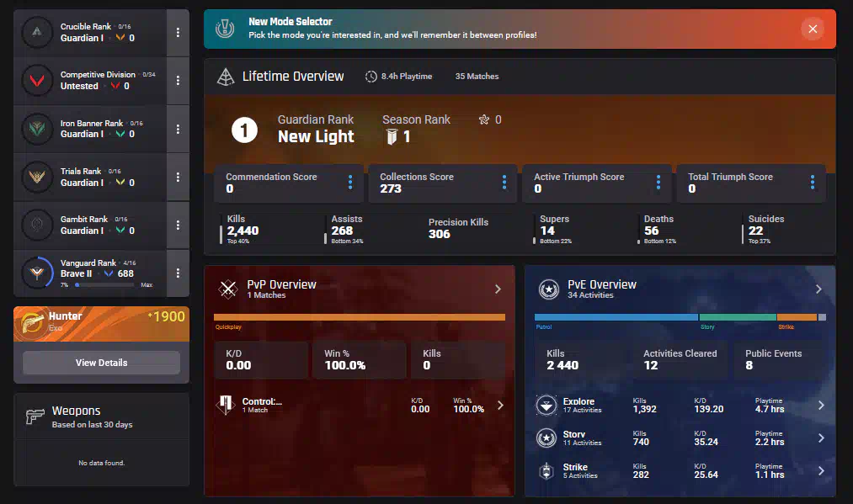Viewport: 853px width, 504px height.
Task: Click the Crucible Rank emblem icon
Action: coord(37,33)
